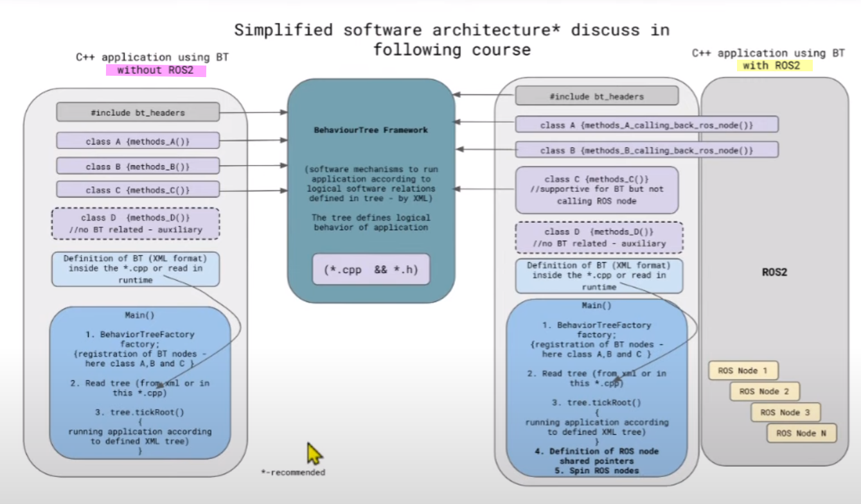This screenshot has height=504, width=861.
Task: Select the ROS Node N box
Action: pos(801,433)
